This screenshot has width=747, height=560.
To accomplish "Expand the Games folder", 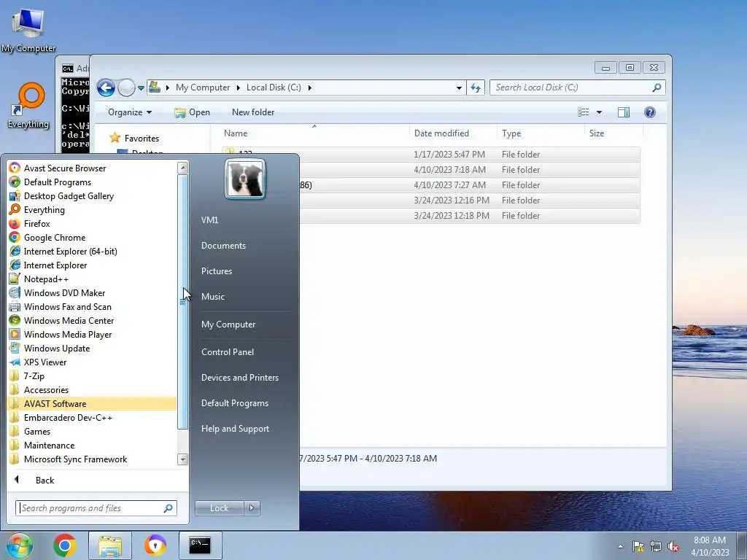I will click(29, 431).
